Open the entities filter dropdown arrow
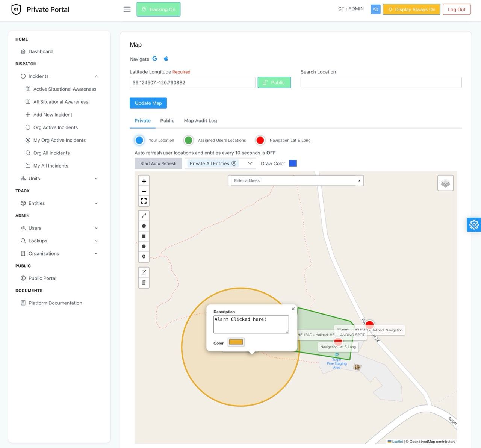The width and height of the screenshot is (481, 448). (250, 163)
